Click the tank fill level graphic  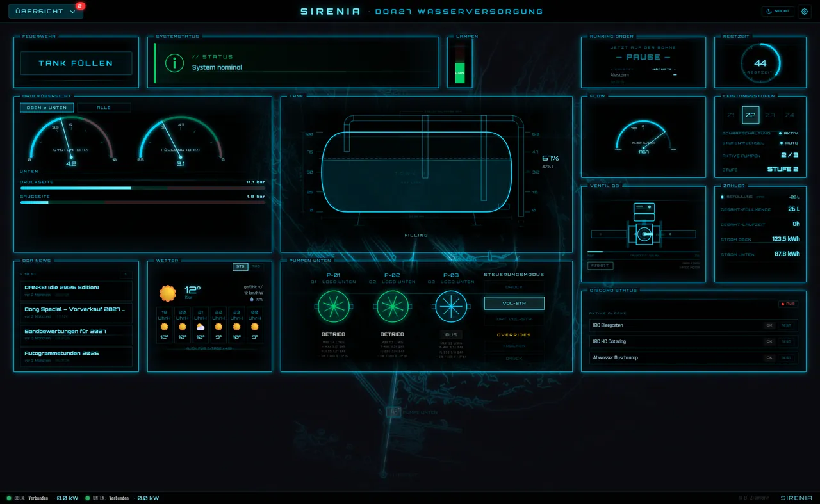coord(416,172)
